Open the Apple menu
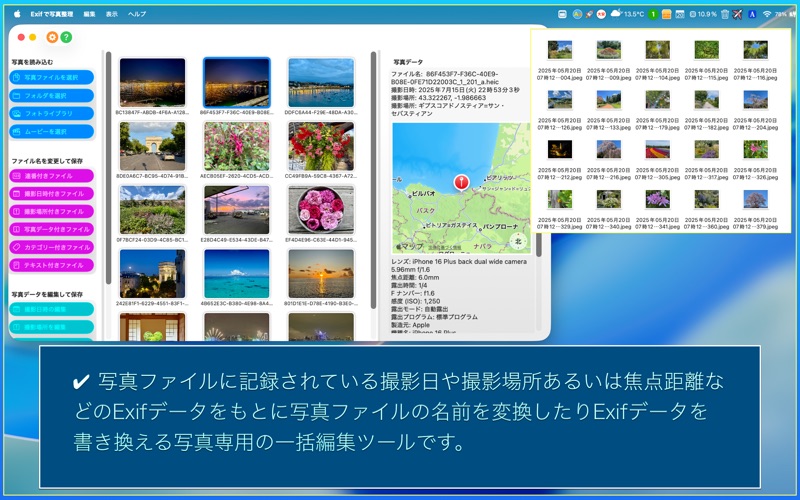Image resolution: width=800 pixels, height=500 pixels. (17, 14)
